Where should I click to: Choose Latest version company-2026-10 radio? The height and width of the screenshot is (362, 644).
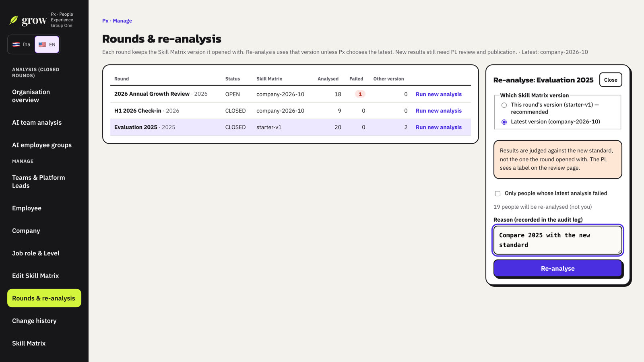[504, 122]
